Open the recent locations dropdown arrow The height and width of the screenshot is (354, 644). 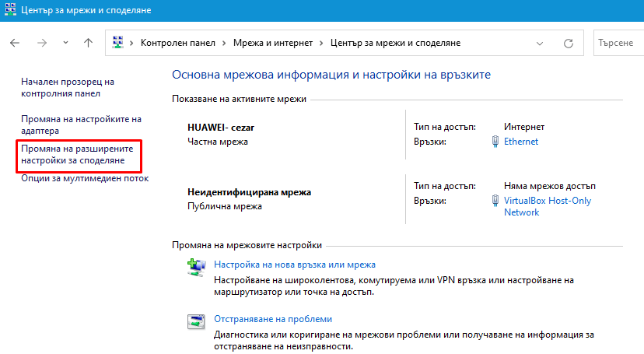coord(65,43)
